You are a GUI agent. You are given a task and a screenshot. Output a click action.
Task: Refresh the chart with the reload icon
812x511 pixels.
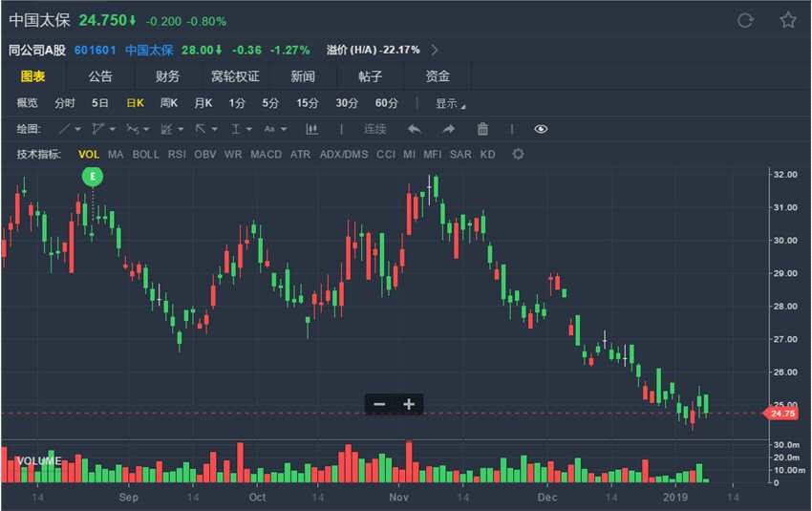pos(745,21)
